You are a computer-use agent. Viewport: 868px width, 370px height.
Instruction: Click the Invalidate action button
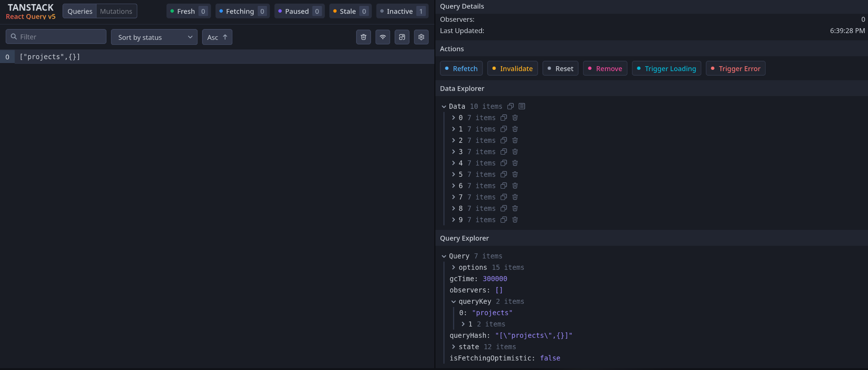coord(512,68)
